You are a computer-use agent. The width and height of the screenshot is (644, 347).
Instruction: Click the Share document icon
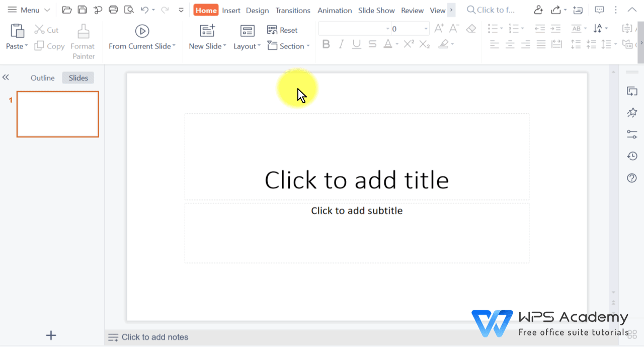coord(556,9)
